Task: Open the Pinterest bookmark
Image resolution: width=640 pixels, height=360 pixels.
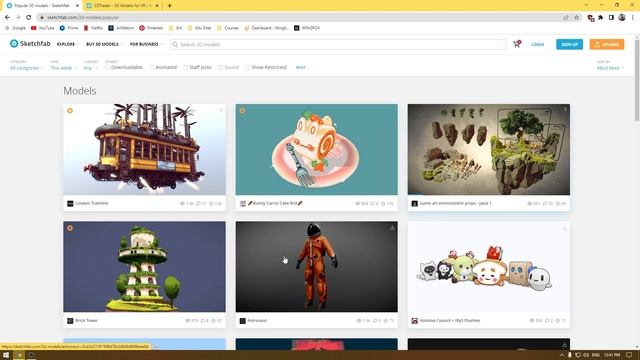Action: pyautogui.click(x=151, y=28)
